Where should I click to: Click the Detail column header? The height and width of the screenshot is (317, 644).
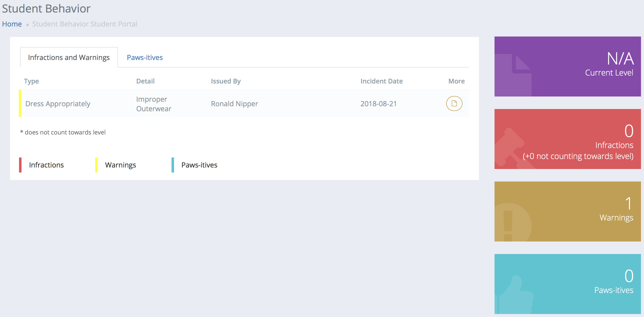point(145,81)
